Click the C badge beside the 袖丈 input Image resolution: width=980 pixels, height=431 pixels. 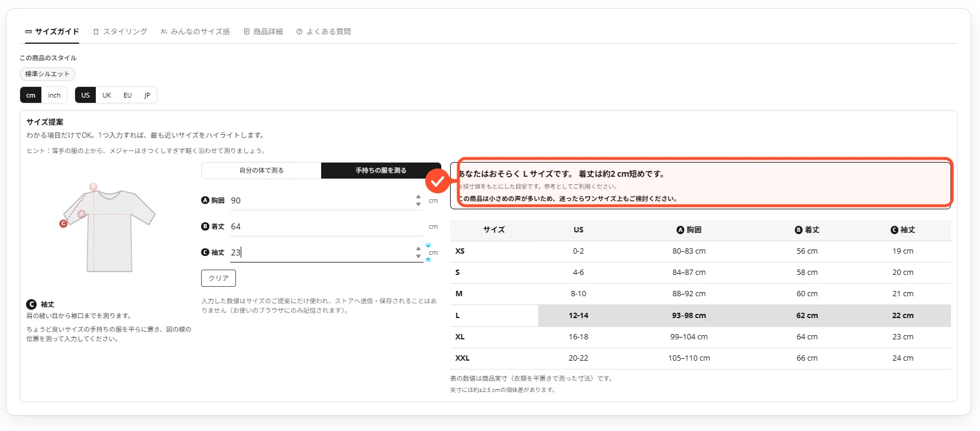point(205,252)
